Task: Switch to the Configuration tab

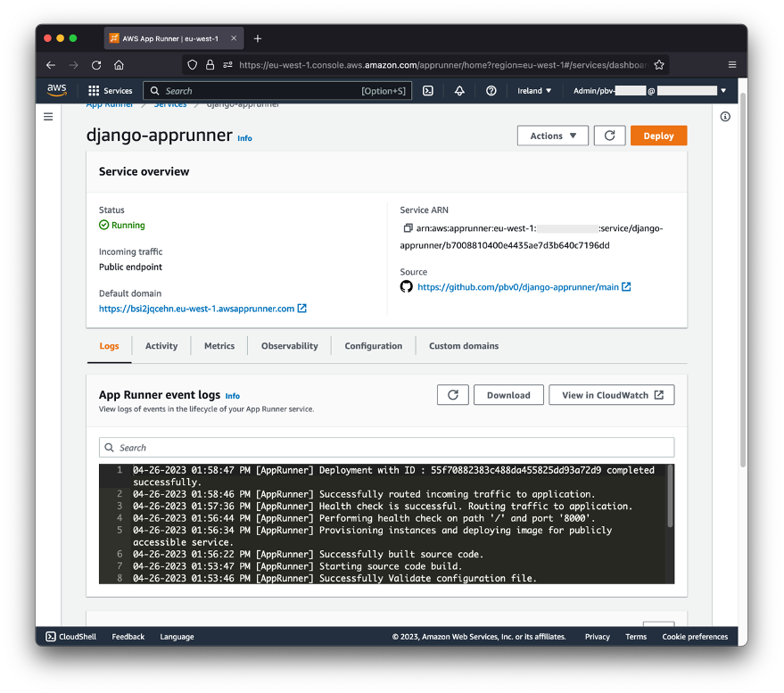Action: [x=374, y=346]
